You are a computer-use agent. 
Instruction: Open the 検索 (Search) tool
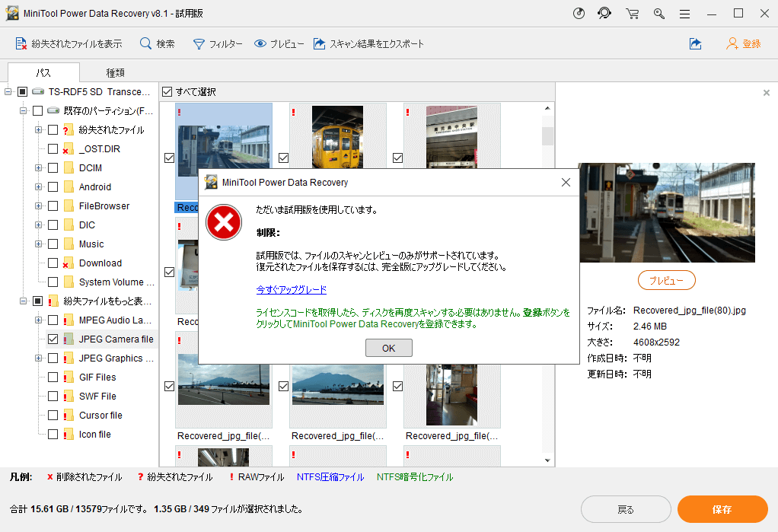(145, 43)
